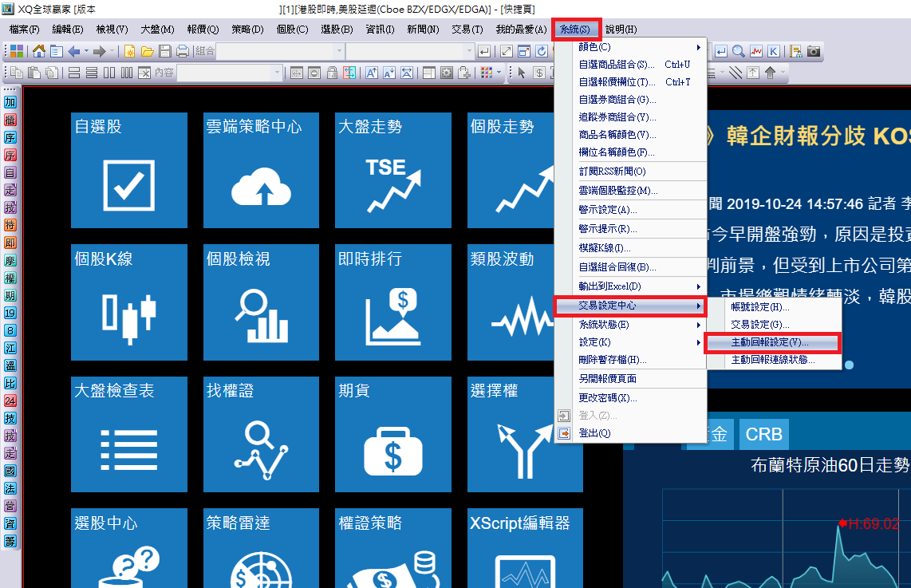The image size is (911, 588).
Task: Click the Home icon in the toolbar
Action: pos(39,52)
